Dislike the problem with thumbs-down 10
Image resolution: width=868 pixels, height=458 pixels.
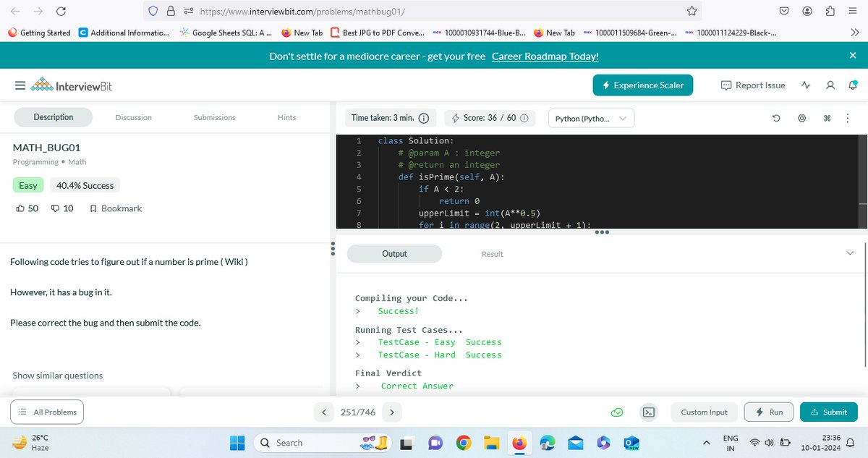click(62, 208)
